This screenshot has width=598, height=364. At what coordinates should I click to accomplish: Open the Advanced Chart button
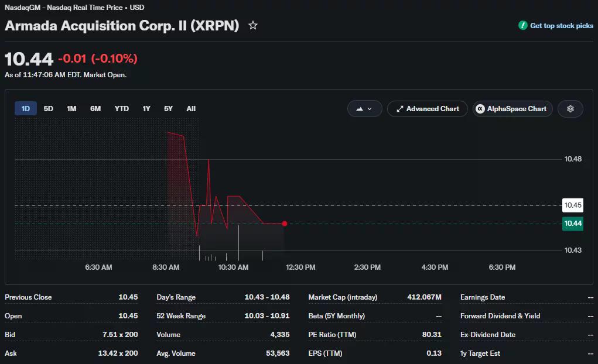point(427,109)
